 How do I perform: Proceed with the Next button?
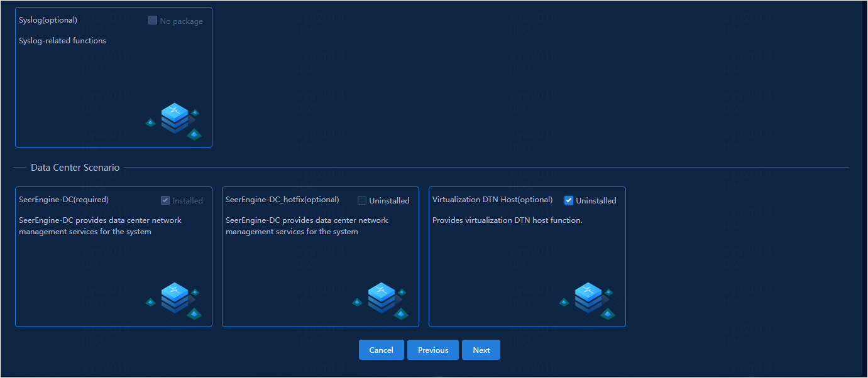coord(481,350)
